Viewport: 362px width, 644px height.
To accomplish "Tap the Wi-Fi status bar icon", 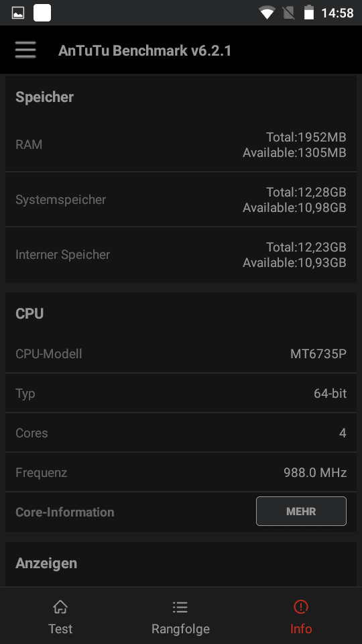I will click(x=267, y=13).
